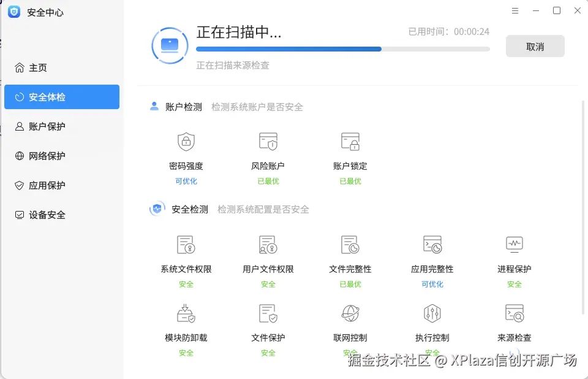The height and width of the screenshot is (379, 588).
Task: Click the 风险账户 (risky account) icon
Action: point(268,141)
